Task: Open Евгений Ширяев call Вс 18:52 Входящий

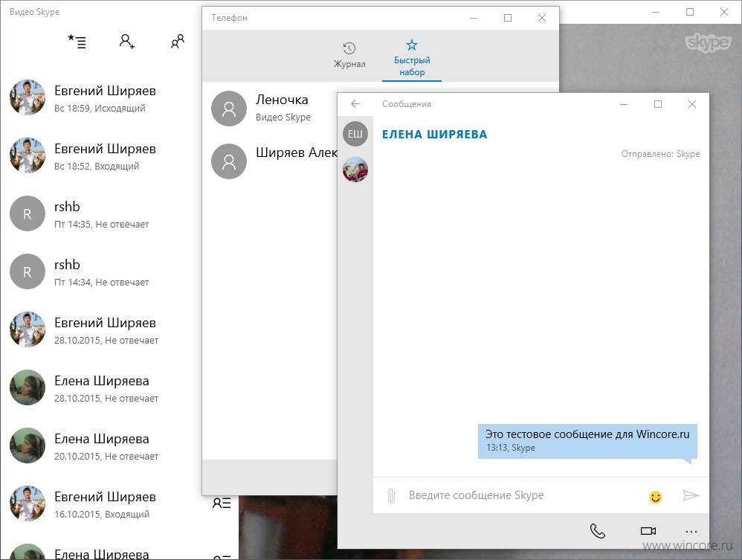Action: pos(100,155)
